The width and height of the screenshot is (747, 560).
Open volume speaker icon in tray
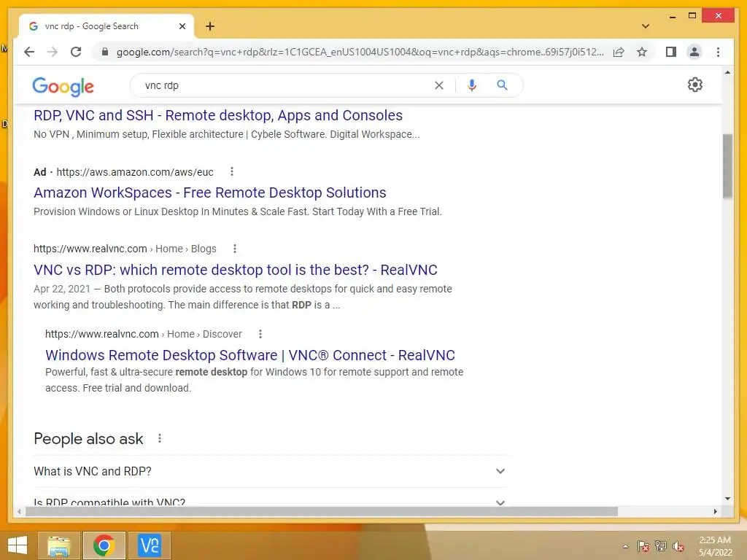point(678,546)
